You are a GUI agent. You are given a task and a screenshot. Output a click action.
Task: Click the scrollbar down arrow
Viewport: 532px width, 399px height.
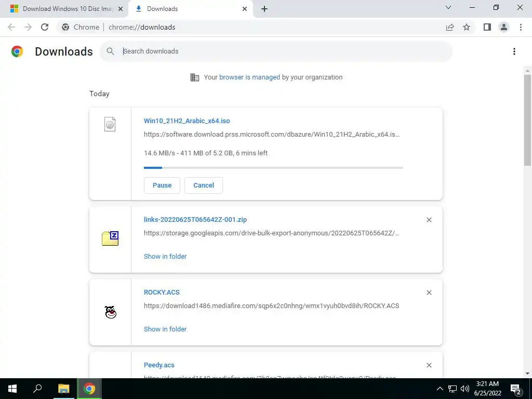[x=527, y=374]
